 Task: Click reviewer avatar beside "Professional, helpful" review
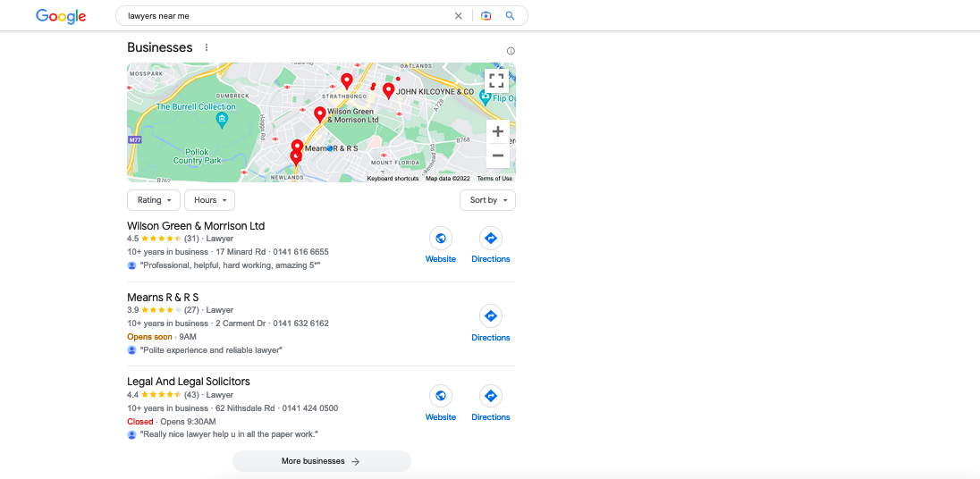click(131, 265)
